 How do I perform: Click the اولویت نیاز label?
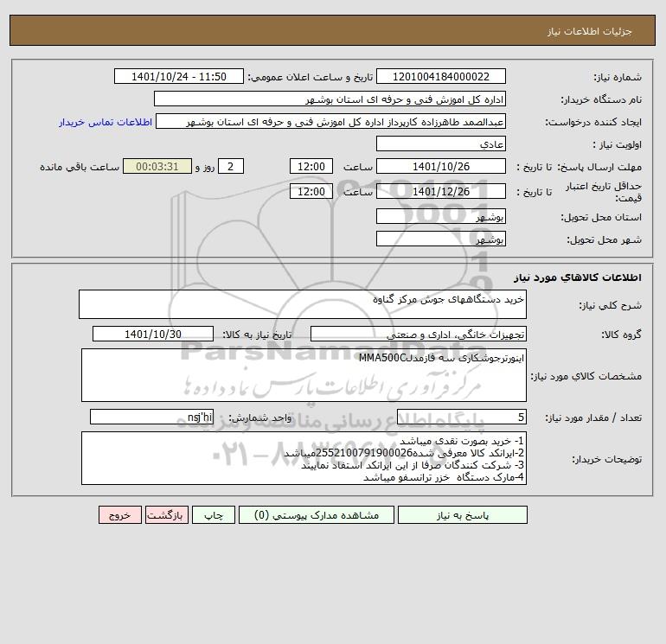pyautogui.click(x=618, y=145)
